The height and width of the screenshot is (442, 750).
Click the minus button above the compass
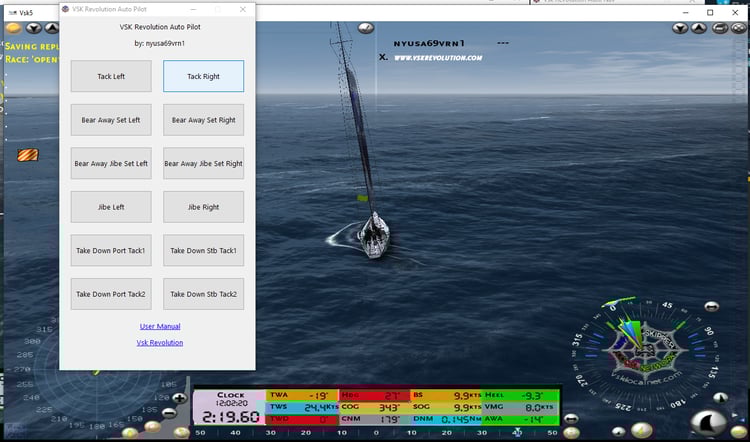tap(712, 307)
